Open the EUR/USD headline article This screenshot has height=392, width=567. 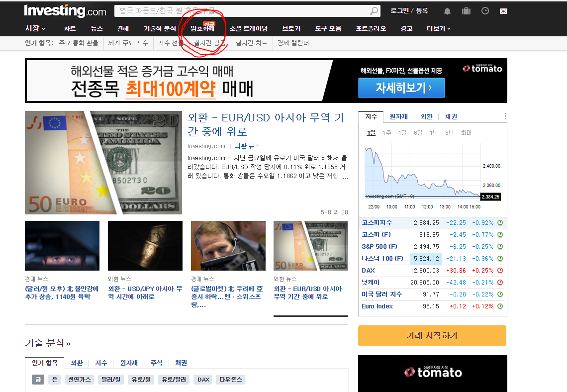(x=266, y=124)
